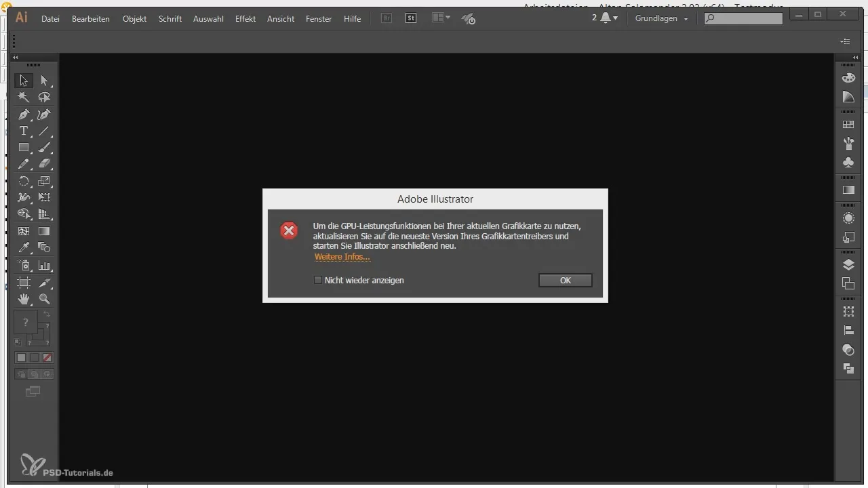
Task: Open the Transform panel
Action: point(848,311)
